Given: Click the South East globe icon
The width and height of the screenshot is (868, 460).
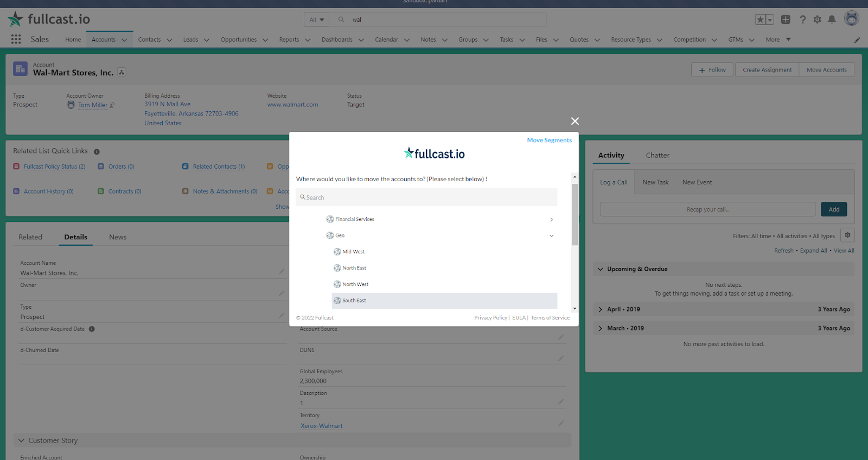Looking at the screenshot, I should click(337, 301).
